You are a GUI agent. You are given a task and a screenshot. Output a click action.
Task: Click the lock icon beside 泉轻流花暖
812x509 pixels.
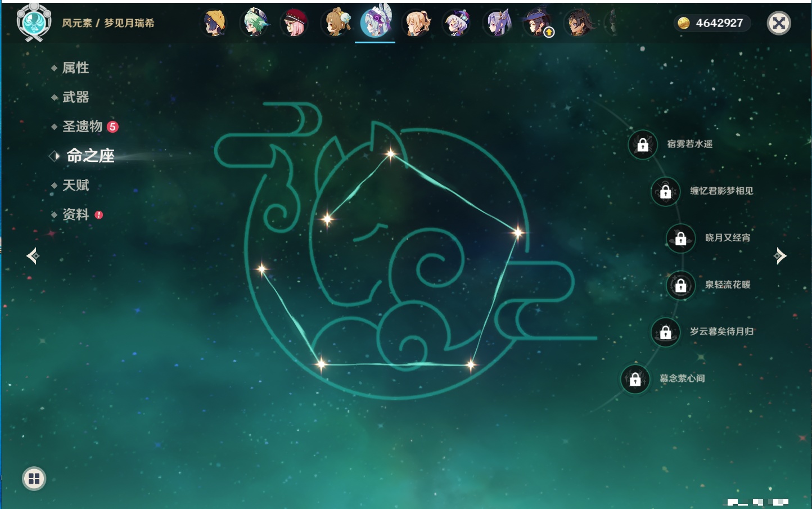tap(681, 285)
